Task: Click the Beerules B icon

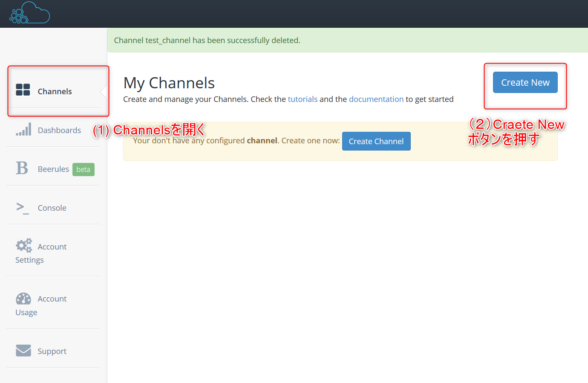Action: click(x=22, y=168)
